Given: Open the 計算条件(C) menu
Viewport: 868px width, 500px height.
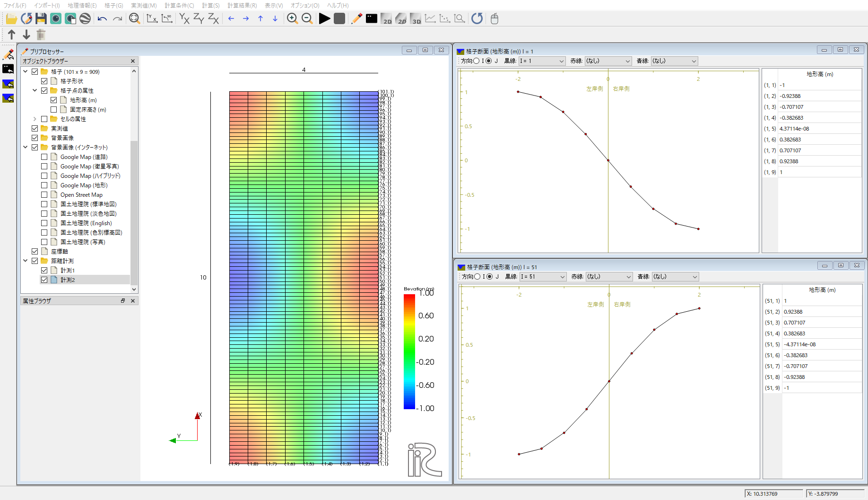Looking at the screenshot, I should click(179, 5).
